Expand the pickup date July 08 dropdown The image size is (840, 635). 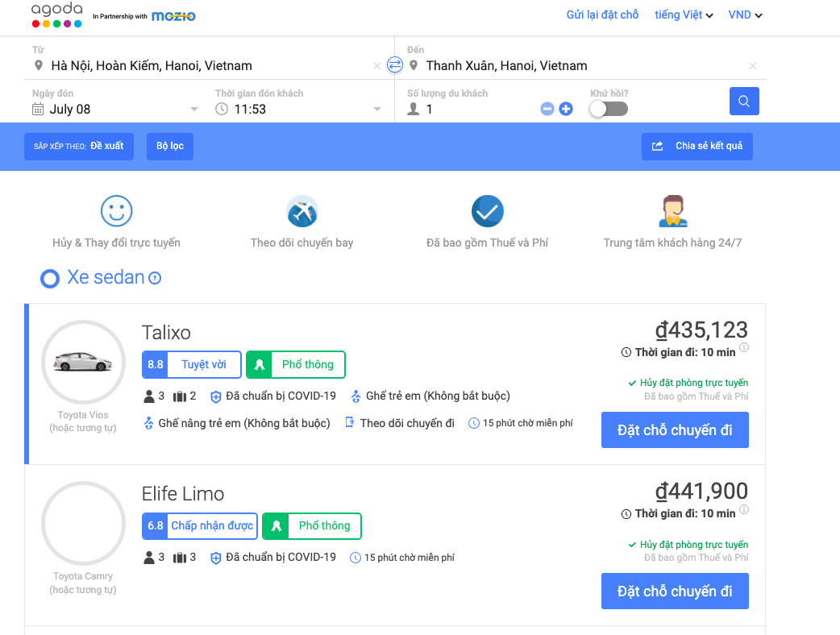[193, 110]
